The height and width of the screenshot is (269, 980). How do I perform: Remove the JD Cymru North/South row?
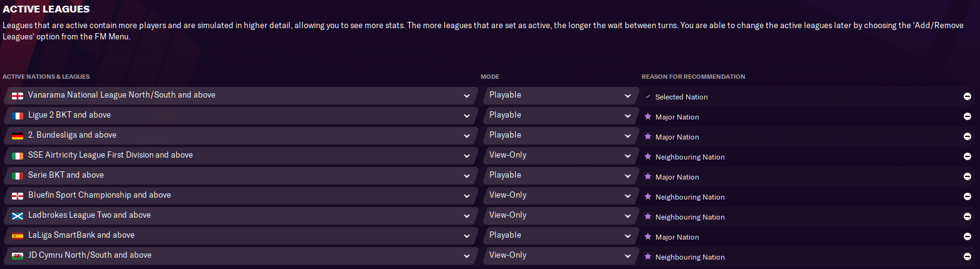coord(967,256)
